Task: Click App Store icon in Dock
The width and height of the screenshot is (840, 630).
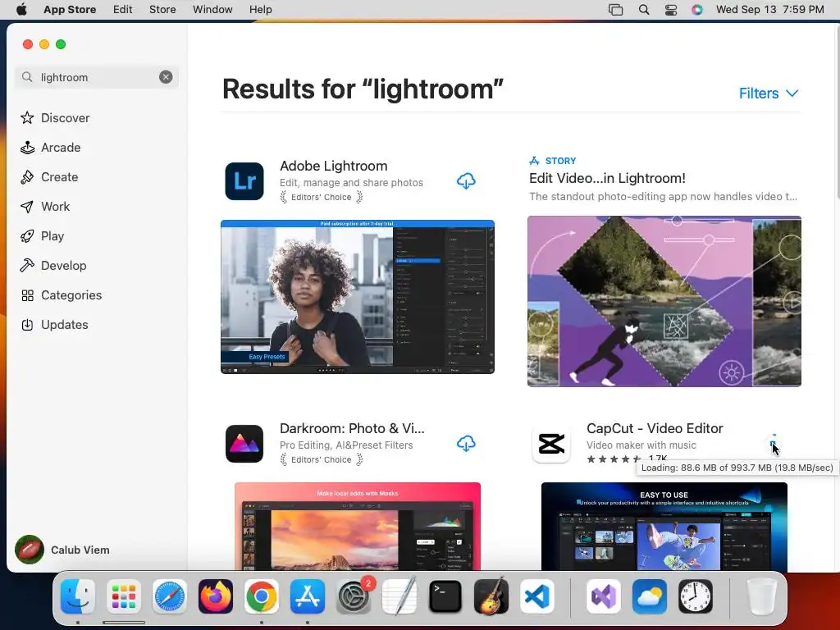Action: (308, 596)
